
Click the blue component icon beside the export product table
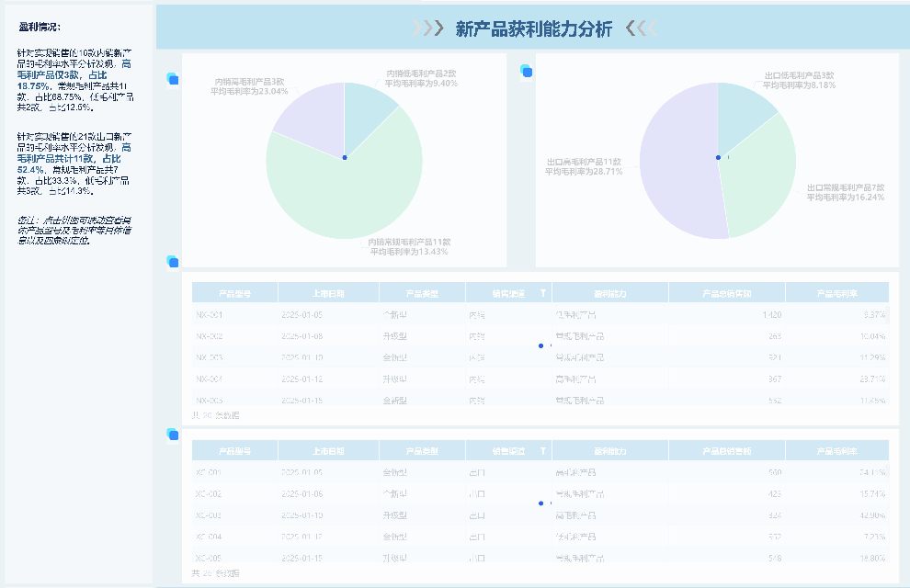point(172,434)
